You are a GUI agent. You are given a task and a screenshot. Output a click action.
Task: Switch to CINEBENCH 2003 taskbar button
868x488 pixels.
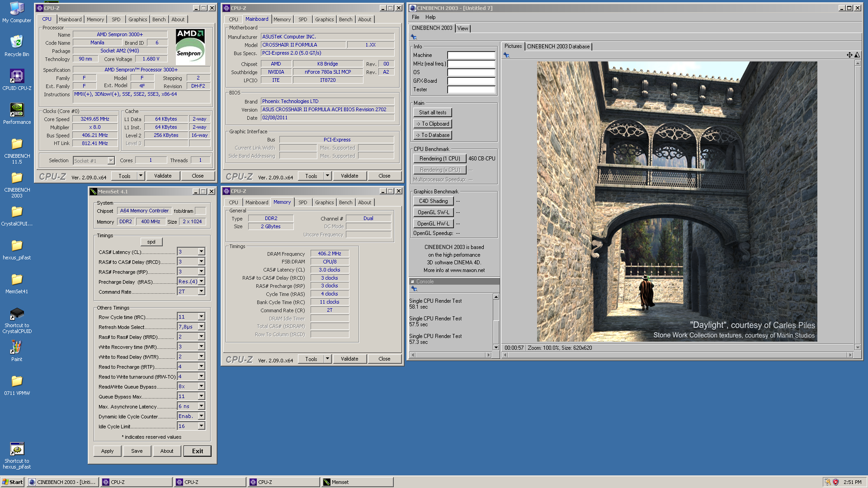(x=63, y=482)
